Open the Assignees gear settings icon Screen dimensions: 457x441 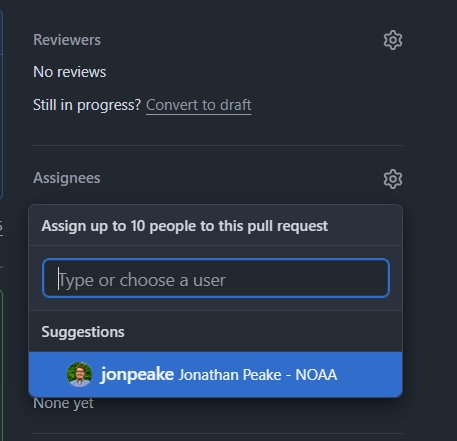click(x=393, y=179)
